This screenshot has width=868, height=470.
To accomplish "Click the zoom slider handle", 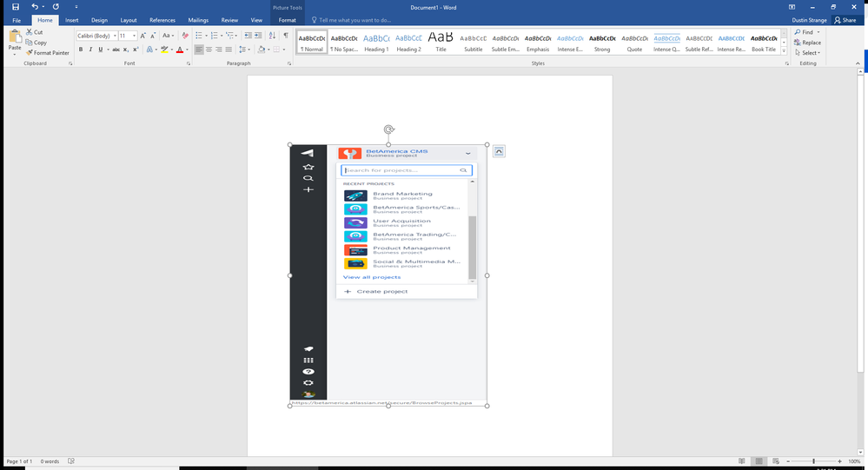I will pos(813,461).
